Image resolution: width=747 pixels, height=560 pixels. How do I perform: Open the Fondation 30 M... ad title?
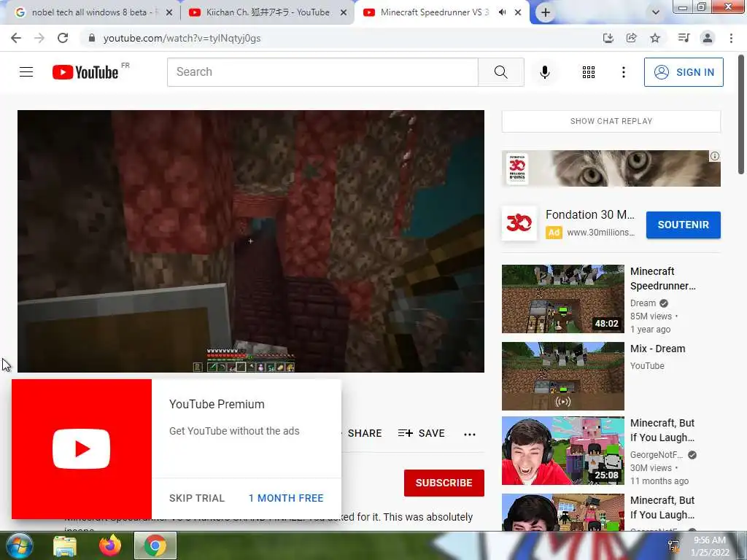pyautogui.click(x=589, y=215)
